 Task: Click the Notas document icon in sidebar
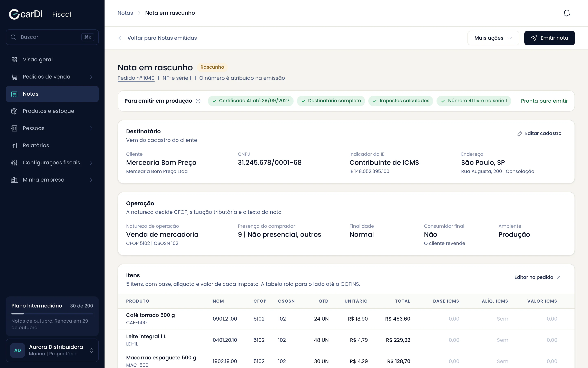pos(14,94)
